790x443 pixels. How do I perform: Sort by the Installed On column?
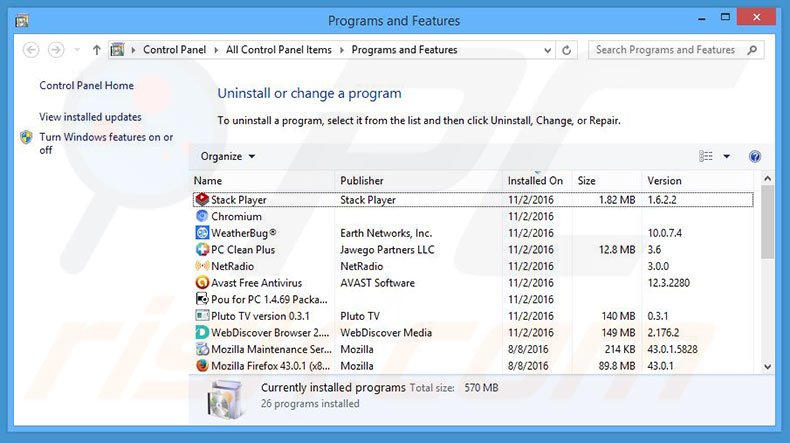(537, 180)
